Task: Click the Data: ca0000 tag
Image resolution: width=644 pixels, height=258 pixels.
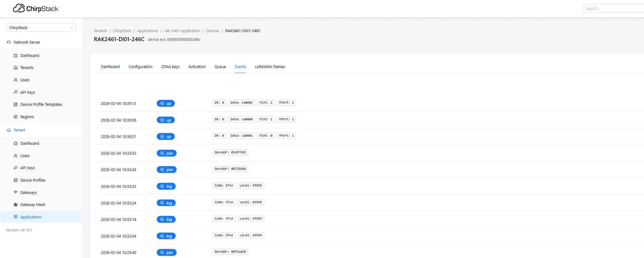Action: 241,119
